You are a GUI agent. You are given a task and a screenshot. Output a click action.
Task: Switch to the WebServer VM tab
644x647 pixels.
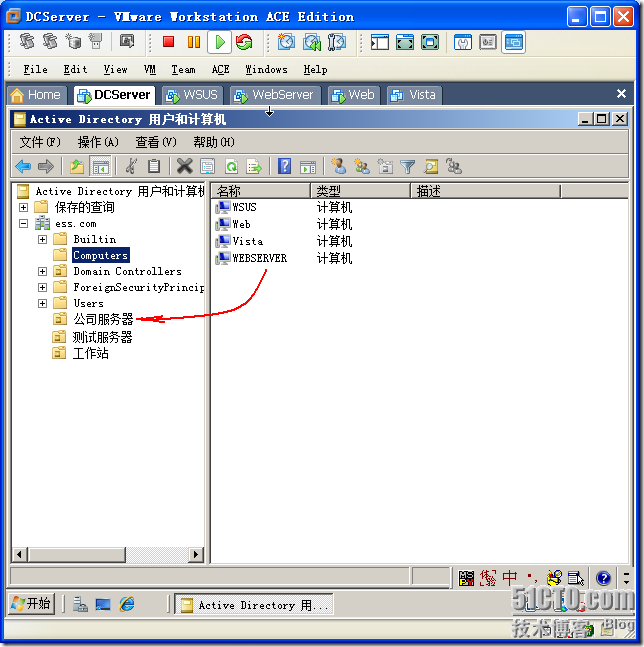point(274,95)
